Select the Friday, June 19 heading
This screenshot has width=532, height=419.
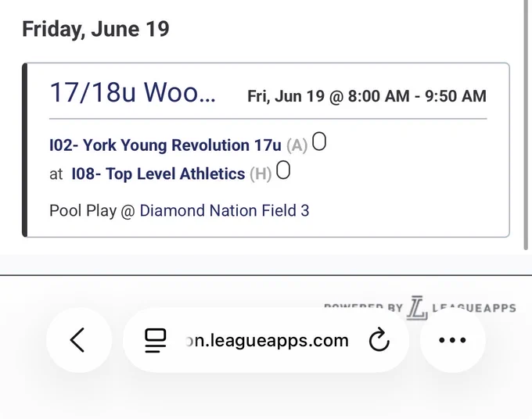click(x=95, y=29)
